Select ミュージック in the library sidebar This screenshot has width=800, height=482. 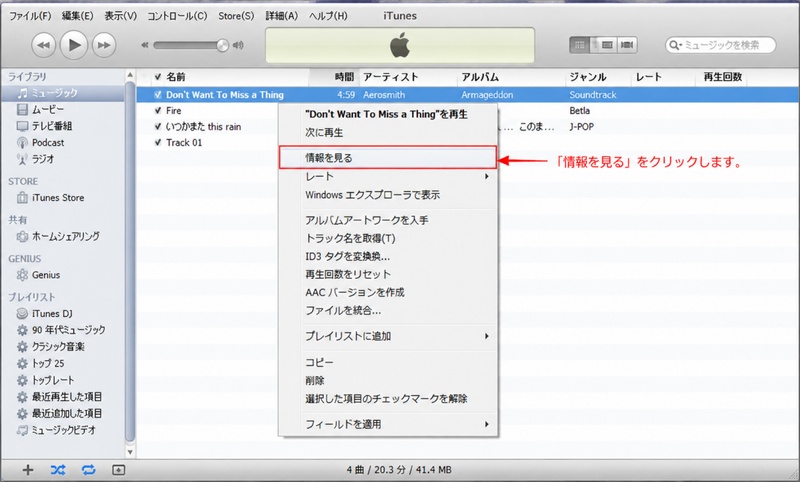[62, 93]
